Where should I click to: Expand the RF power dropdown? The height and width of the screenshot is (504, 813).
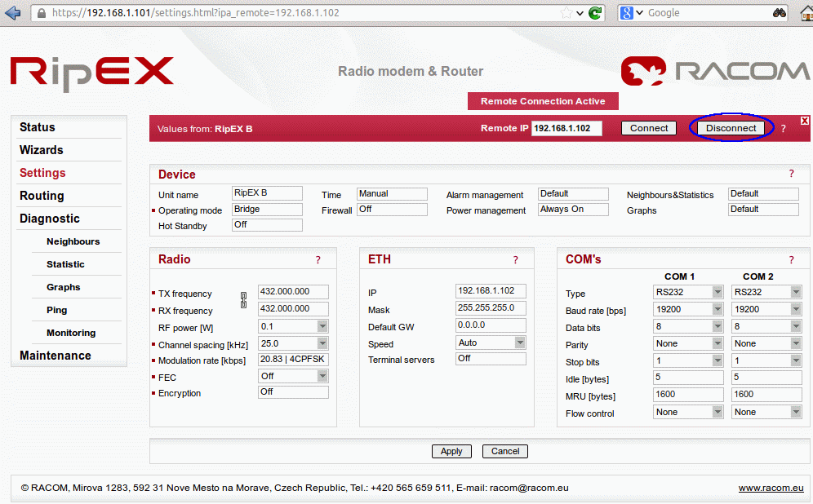[x=322, y=326]
